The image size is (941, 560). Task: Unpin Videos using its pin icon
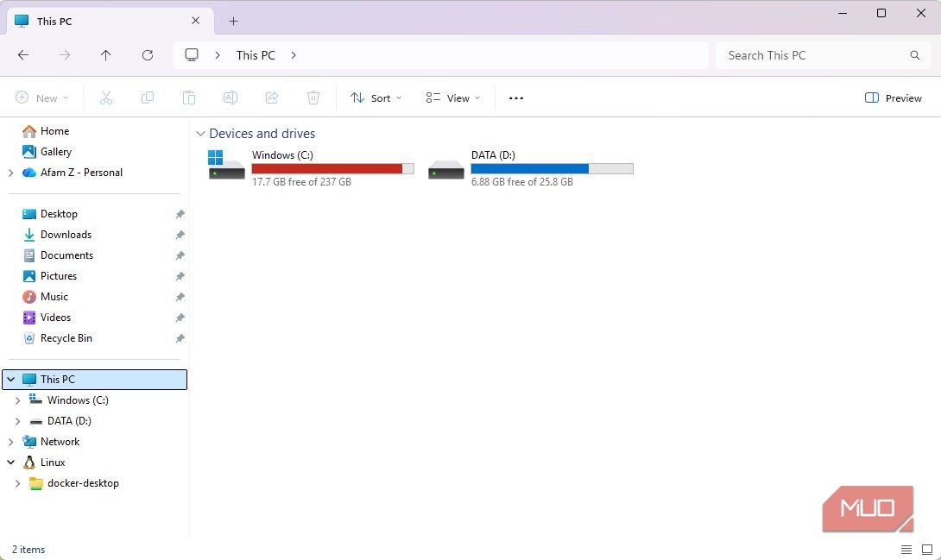[x=180, y=318]
